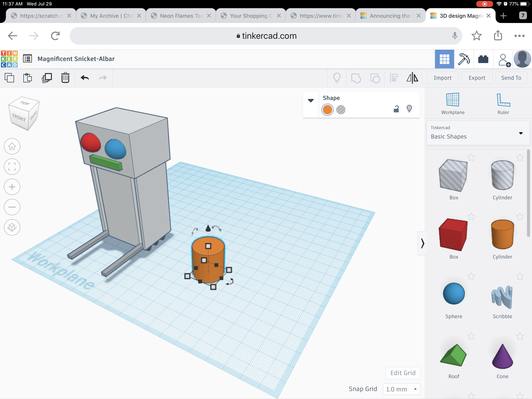Click the Export button
The width and height of the screenshot is (532, 399).
(x=477, y=78)
